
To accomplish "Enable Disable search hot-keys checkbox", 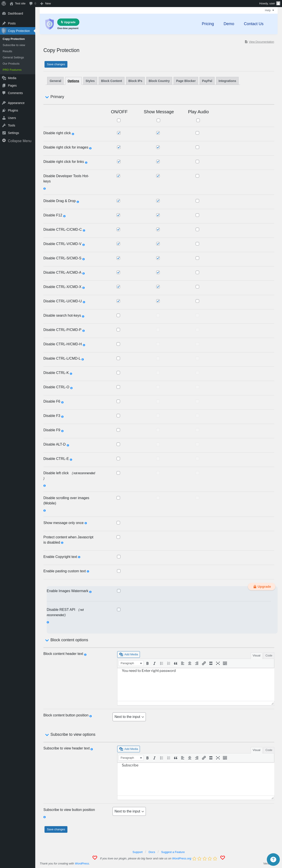I will tap(118, 315).
